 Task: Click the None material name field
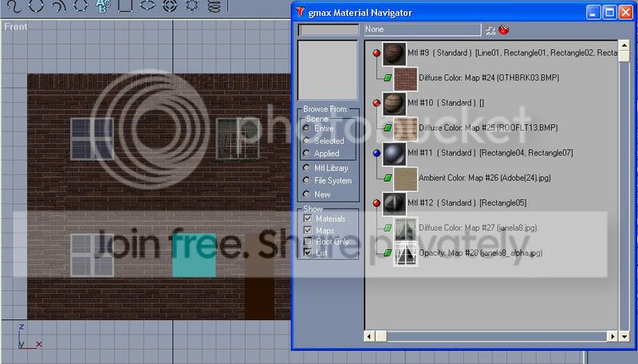pyautogui.click(x=423, y=29)
